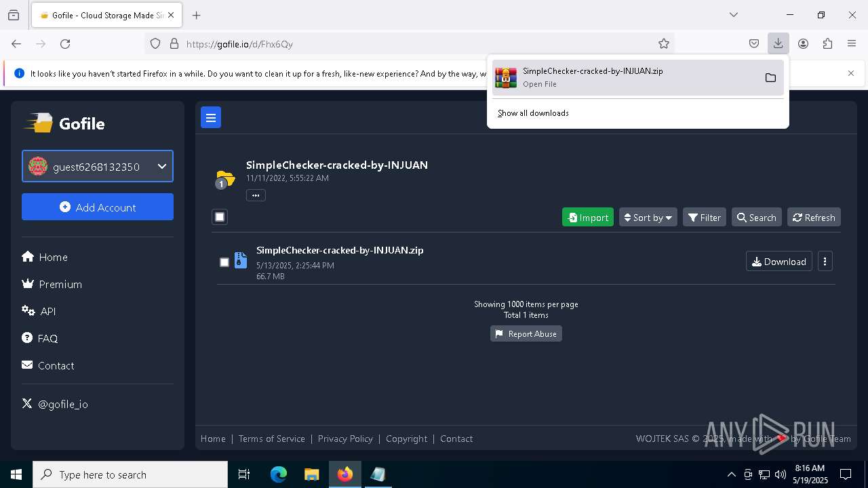The image size is (868, 488).
Task: Open the notification center icon
Action: click(x=846, y=474)
